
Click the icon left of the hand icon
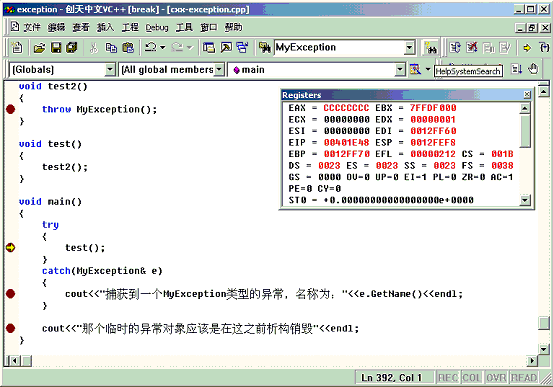coord(517,69)
